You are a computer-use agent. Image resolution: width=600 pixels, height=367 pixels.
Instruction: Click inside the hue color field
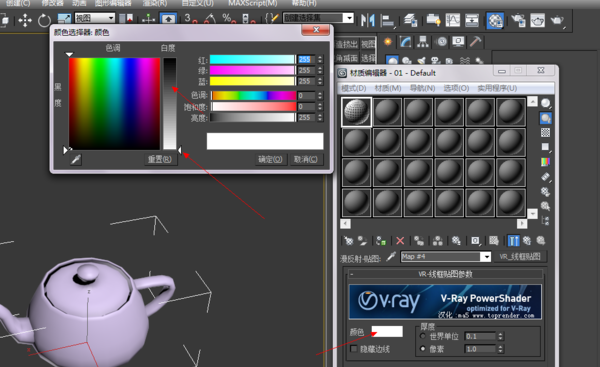tap(114, 103)
